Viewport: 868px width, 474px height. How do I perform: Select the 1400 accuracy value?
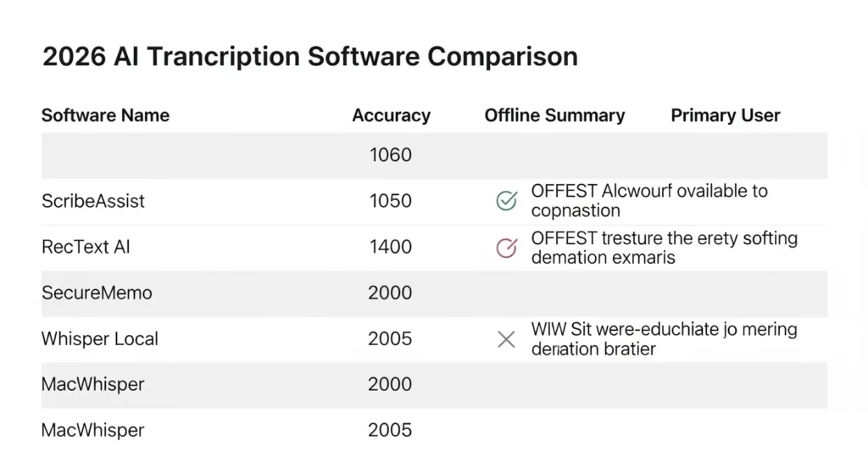click(x=391, y=248)
